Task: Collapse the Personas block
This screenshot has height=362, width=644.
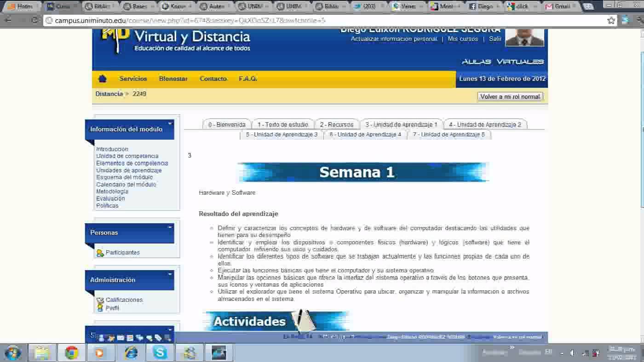Action: [170, 227]
